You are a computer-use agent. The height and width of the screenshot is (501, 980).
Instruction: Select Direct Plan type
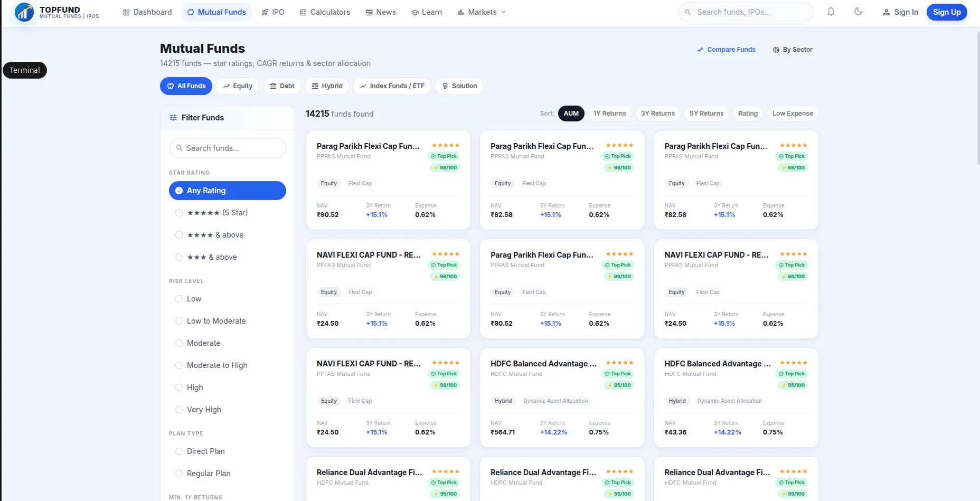228,451
